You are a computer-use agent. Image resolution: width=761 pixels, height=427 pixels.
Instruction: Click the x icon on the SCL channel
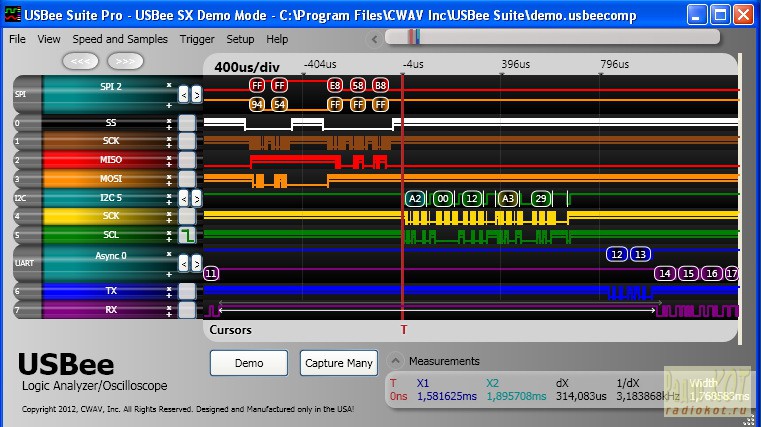pyautogui.click(x=169, y=233)
